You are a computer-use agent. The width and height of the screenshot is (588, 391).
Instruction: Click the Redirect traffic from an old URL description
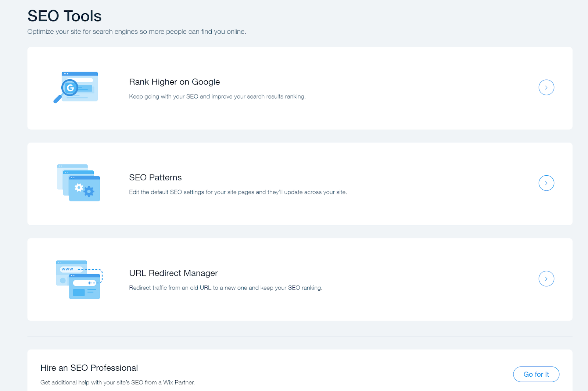(225, 288)
